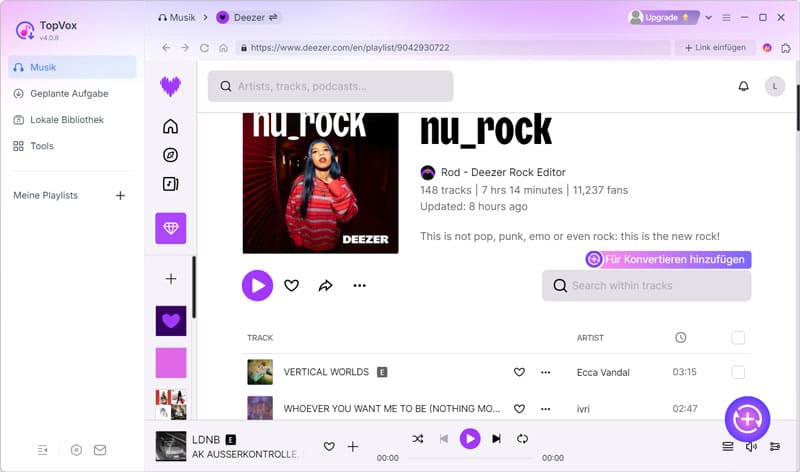This screenshot has height=472, width=800.
Task: Open more options for the nu_rock playlist
Action: pos(360,286)
